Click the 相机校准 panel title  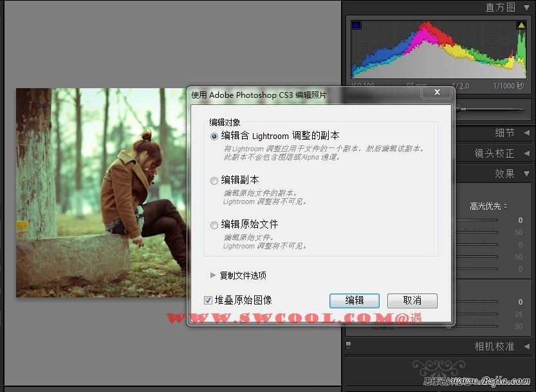point(494,346)
